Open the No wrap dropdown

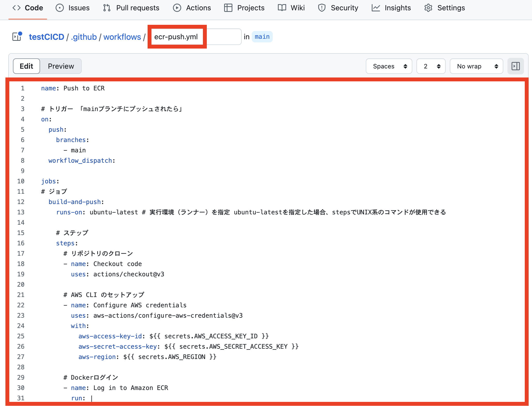476,66
